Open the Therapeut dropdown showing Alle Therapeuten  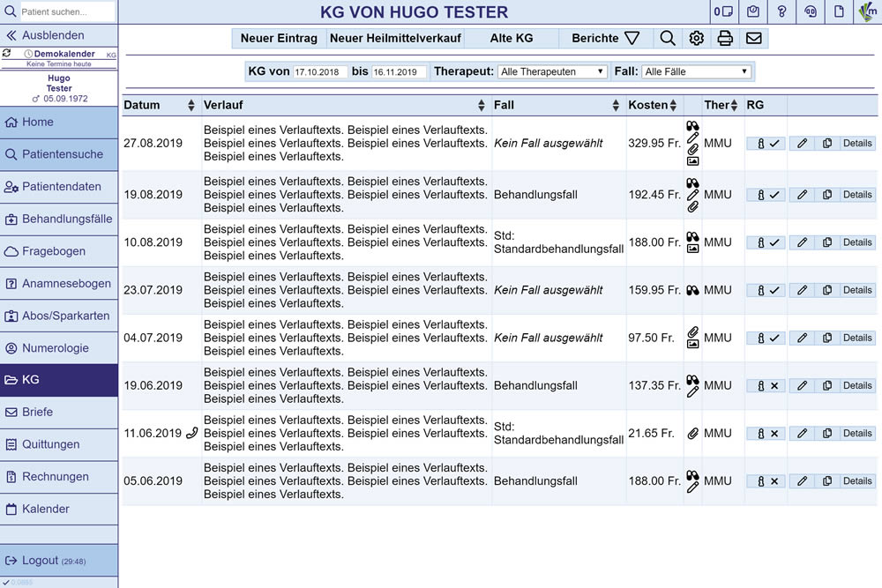click(552, 71)
